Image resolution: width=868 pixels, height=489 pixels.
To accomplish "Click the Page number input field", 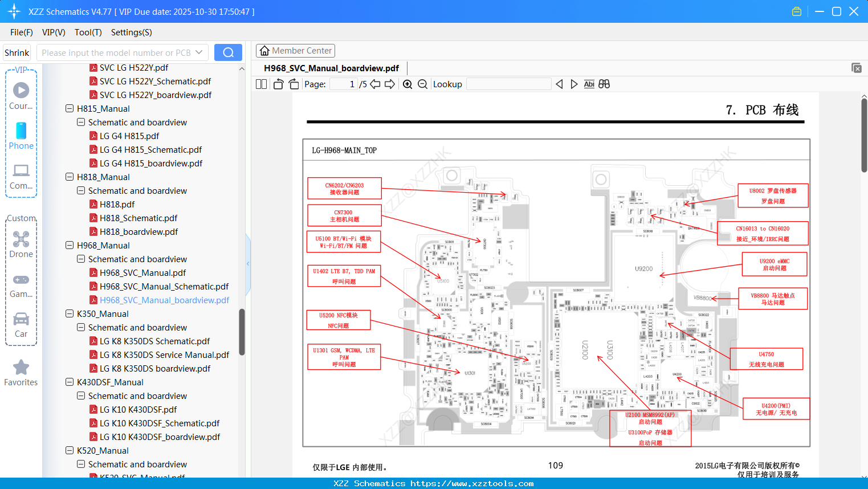I will point(343,84).
